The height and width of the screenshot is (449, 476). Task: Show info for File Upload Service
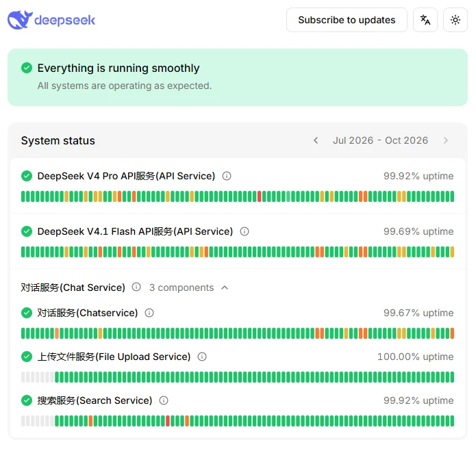[202, 357]
